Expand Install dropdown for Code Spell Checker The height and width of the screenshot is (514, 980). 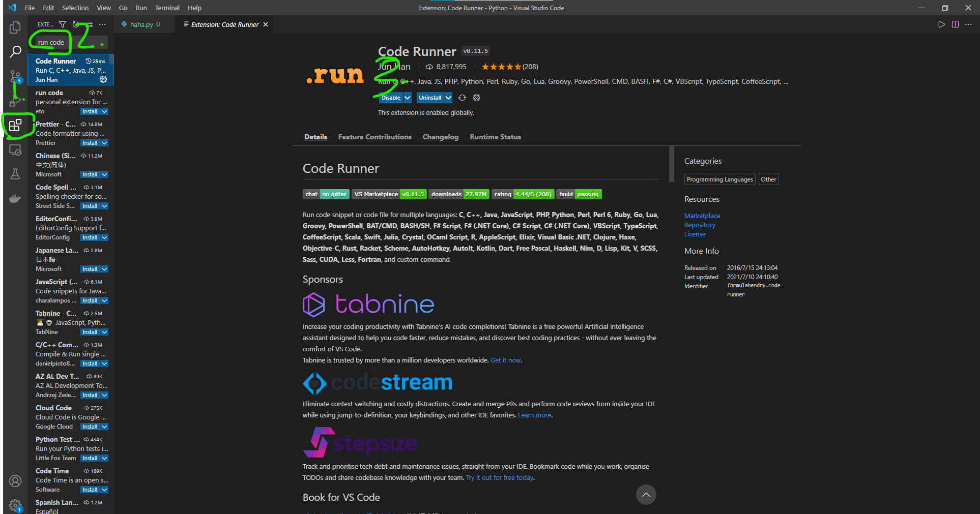point(104,206)
